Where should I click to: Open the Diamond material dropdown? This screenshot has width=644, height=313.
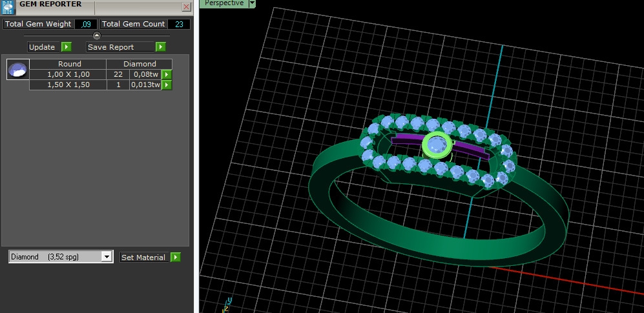pyautogui.click(x=107, y=257)
